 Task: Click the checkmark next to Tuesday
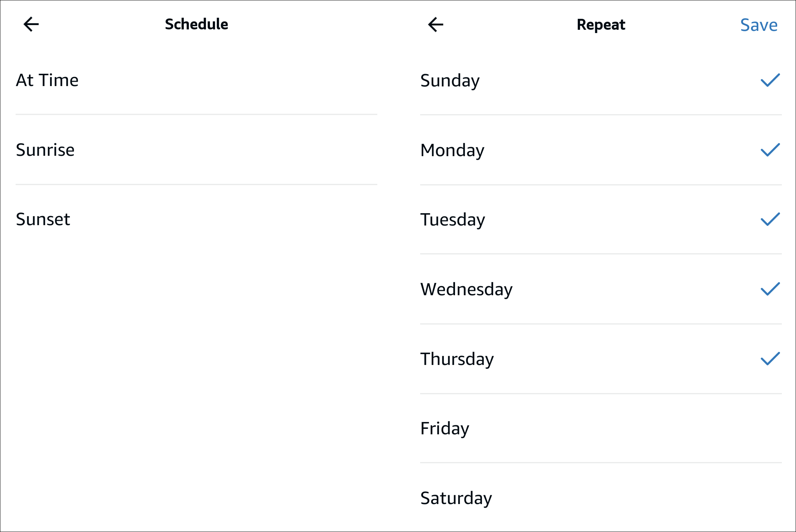[771, 220]
